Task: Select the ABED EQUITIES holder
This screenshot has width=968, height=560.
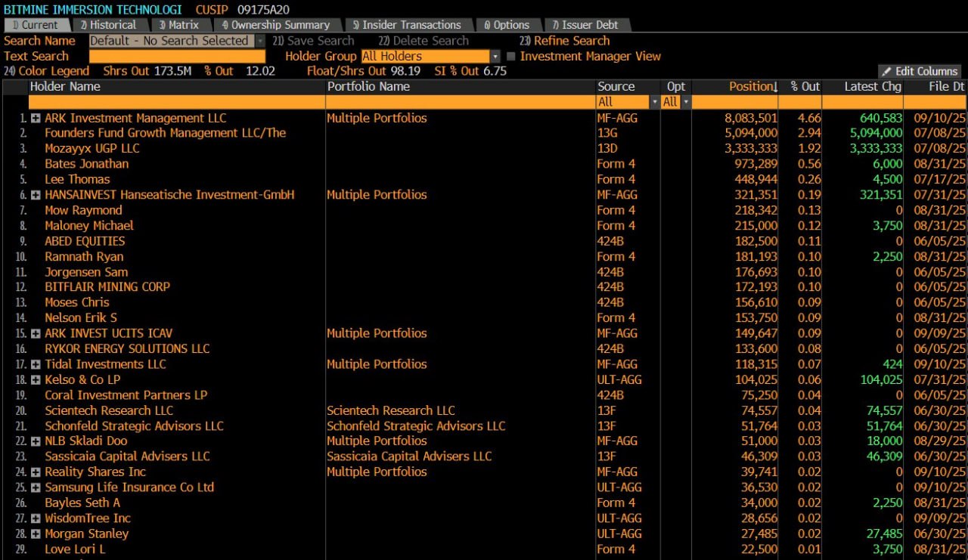Action: (85, 241)
